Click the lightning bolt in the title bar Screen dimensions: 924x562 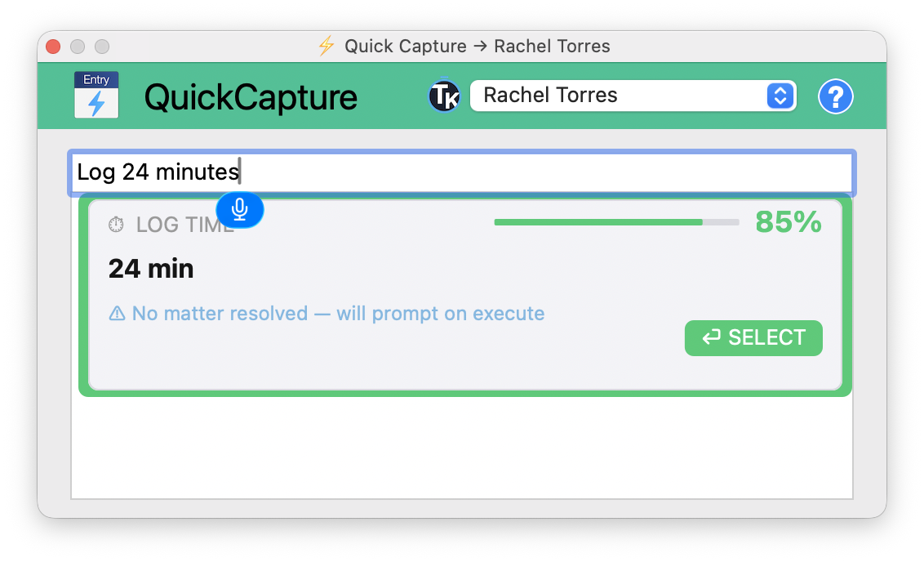pos(326,47)
